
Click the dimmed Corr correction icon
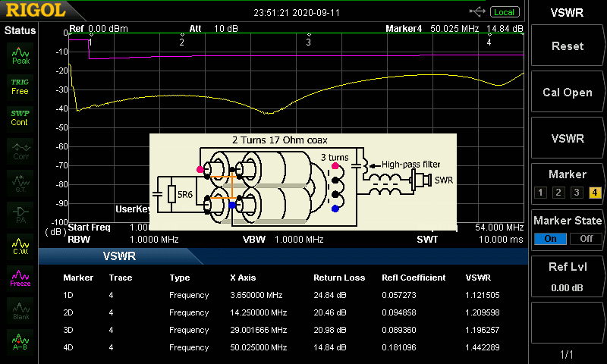coord(20,150)
